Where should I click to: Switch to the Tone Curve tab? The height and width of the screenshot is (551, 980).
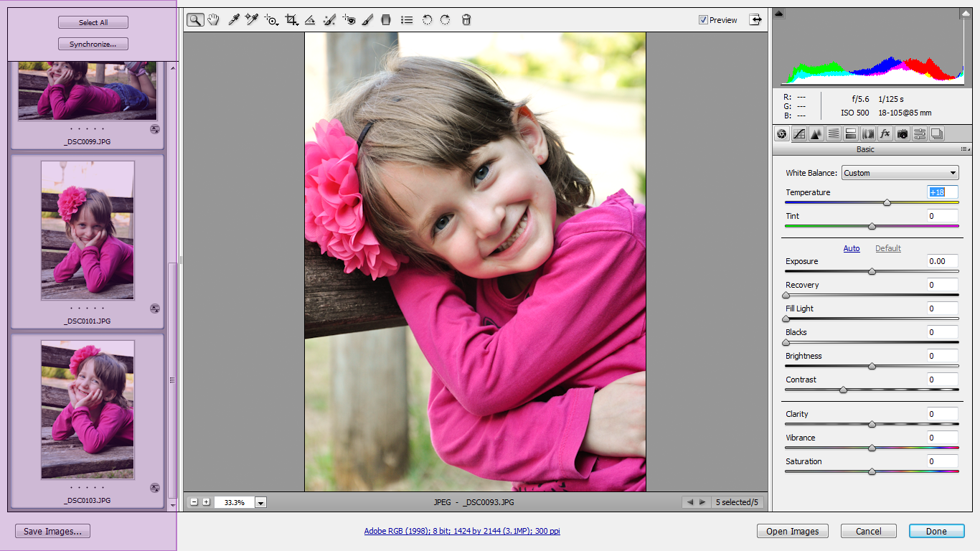point(798,133)
